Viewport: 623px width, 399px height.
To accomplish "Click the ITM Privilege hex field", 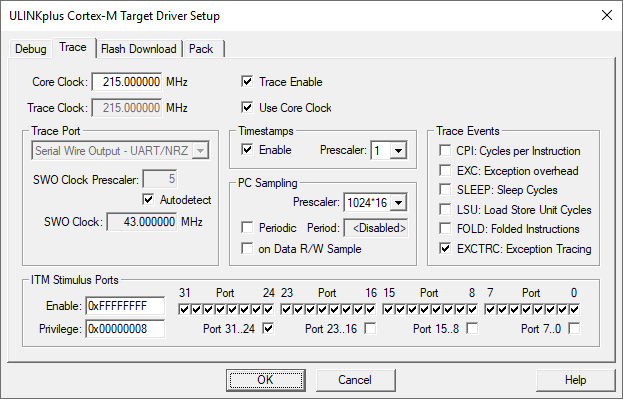I will (125, 329).
